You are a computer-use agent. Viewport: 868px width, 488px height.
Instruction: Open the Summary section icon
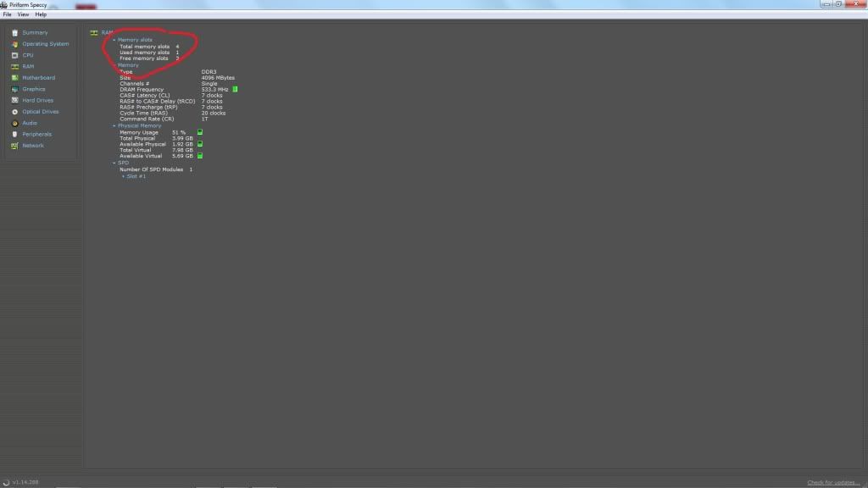[x=14, y=33]
